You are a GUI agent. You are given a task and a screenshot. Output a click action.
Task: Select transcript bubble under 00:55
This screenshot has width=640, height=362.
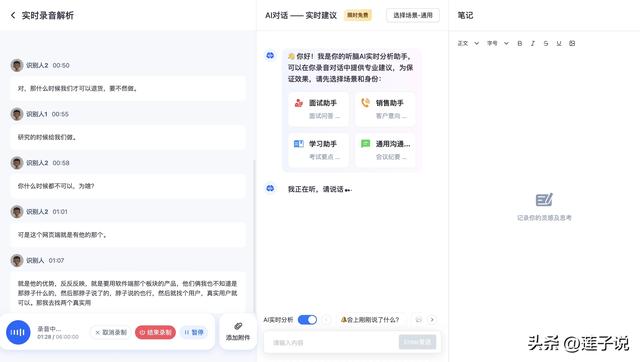tap(128, 137)
